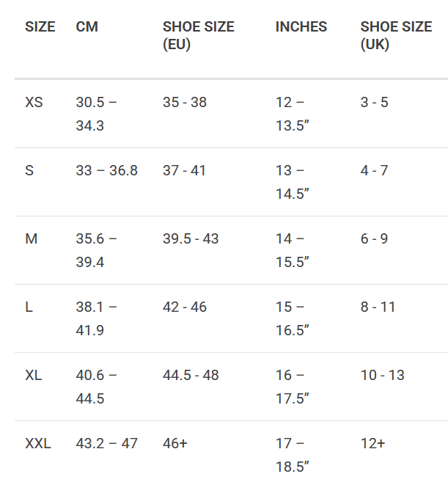448x482 pixels.
Task: Select the 44.5 - 48 EU cell
Action: 191,376
